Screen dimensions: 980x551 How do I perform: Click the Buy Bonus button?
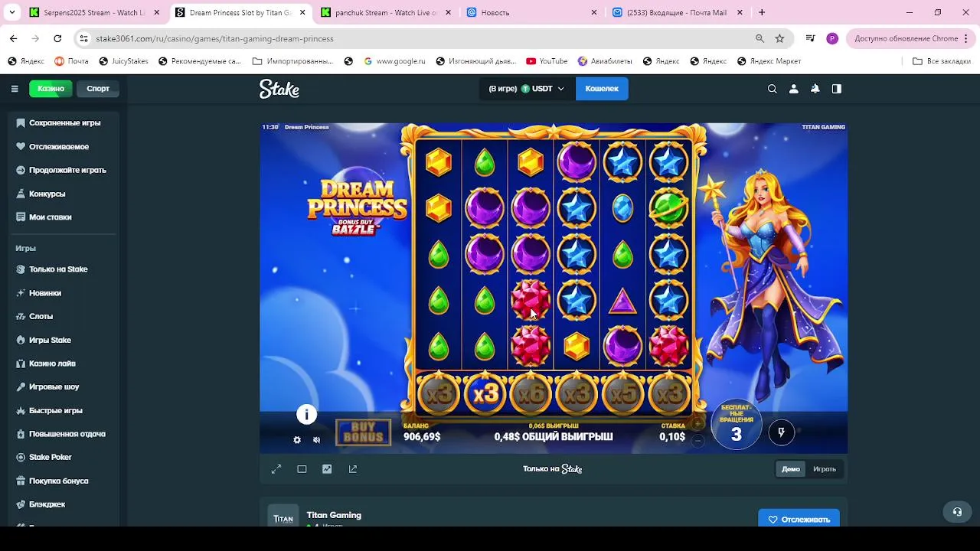click(x=363, y=432)
